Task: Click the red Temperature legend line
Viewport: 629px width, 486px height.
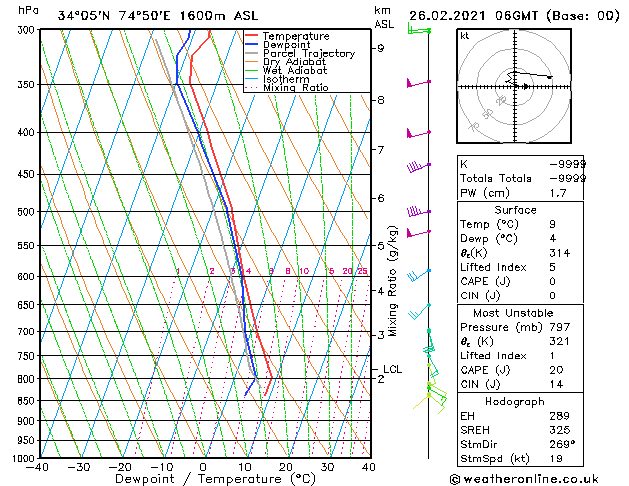Action: [252, 36]
